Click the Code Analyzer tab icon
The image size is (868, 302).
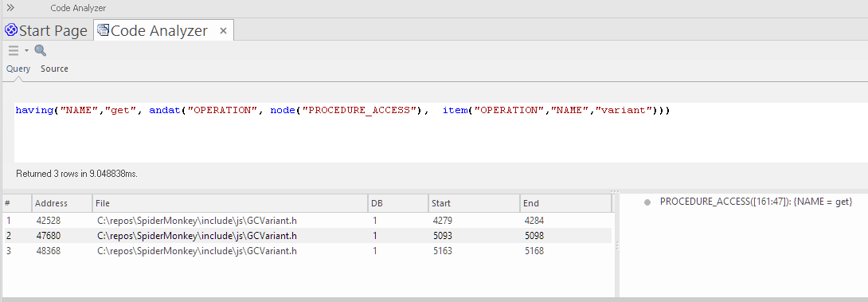(x=103, y=30)
